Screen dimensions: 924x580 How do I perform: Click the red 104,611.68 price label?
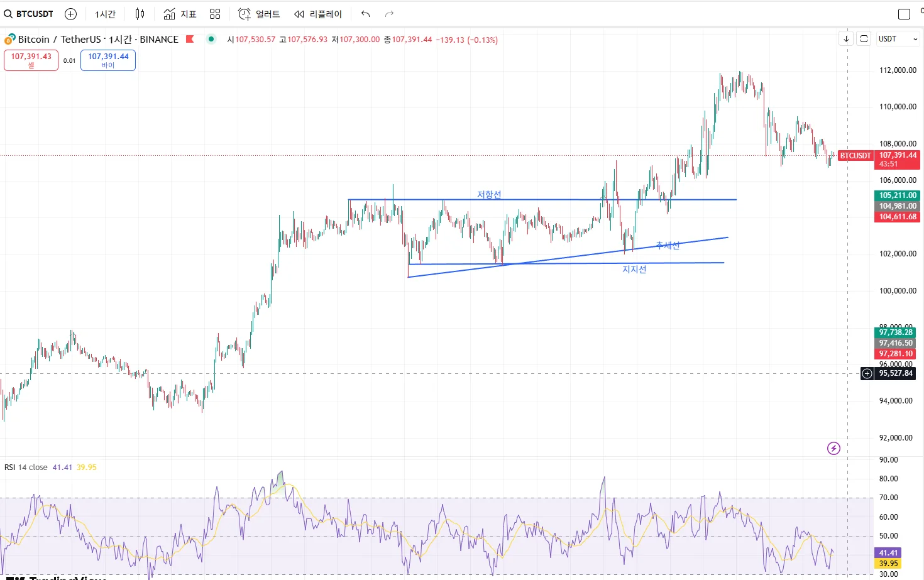(x=897, y=217)
